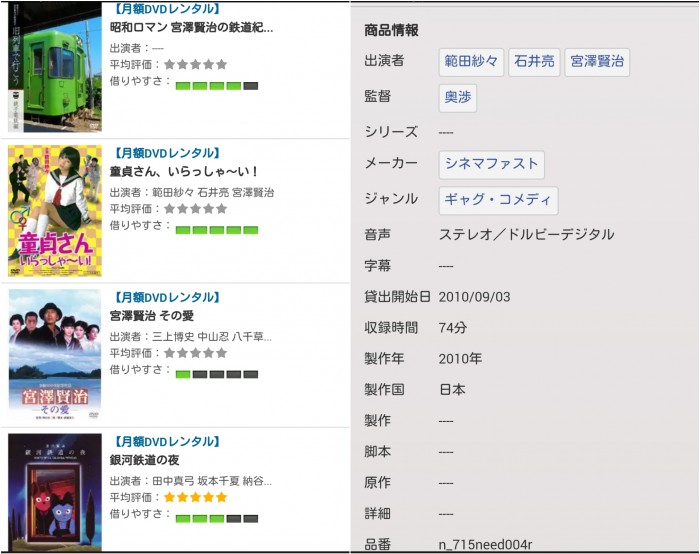Open the 宮澤賢治 その愛 cover thumbnail
700x554 pixels.
tap(55, 355)
